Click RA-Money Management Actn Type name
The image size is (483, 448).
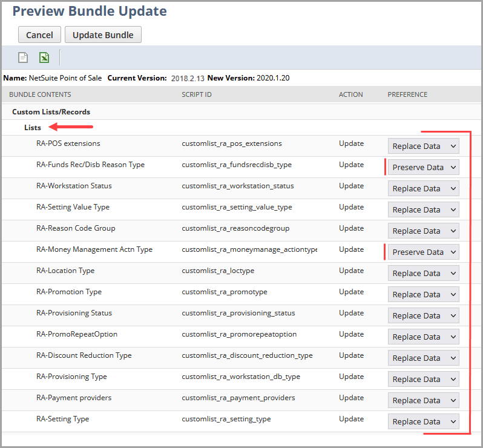click(x=94, y=249)
